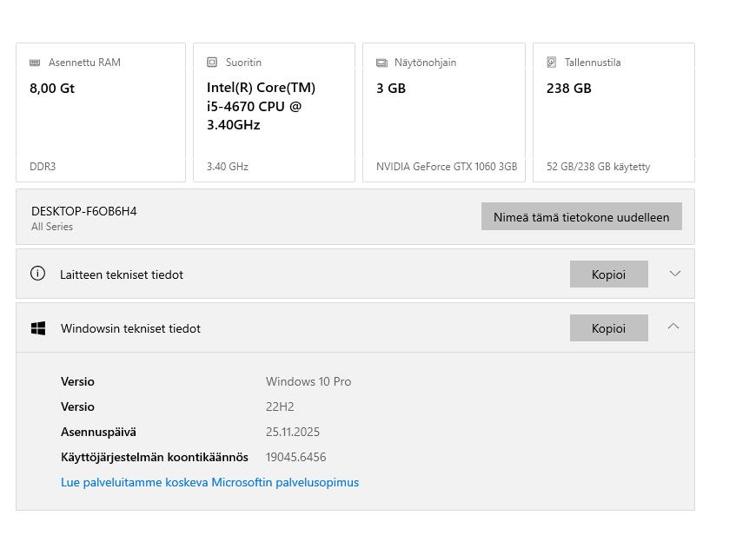
Task: Click the Windows 10 Pro edition value
Action: pos(308,381)
